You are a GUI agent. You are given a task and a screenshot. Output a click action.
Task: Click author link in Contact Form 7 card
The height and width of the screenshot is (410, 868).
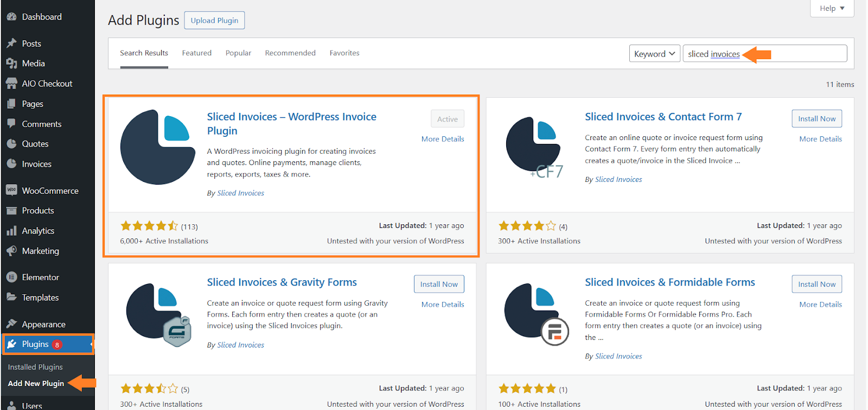[x=618, y=180]
